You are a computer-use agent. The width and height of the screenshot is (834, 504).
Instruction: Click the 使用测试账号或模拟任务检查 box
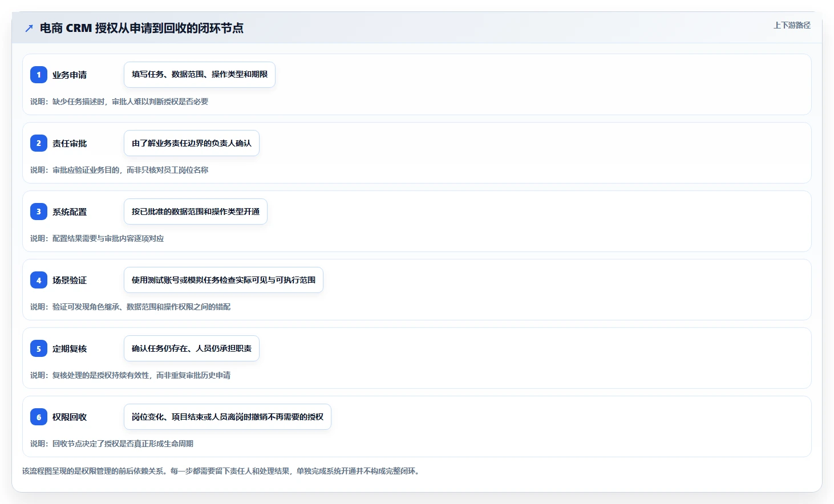click(224, 280)
